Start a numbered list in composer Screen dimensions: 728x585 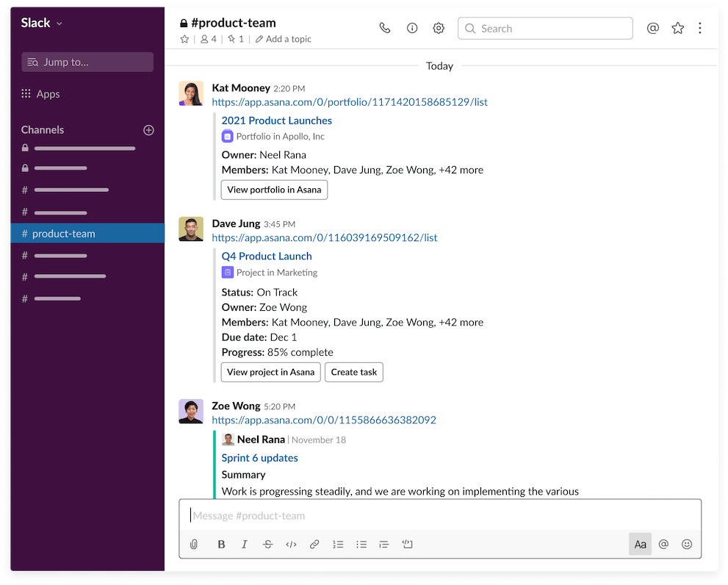click(338, 545)
